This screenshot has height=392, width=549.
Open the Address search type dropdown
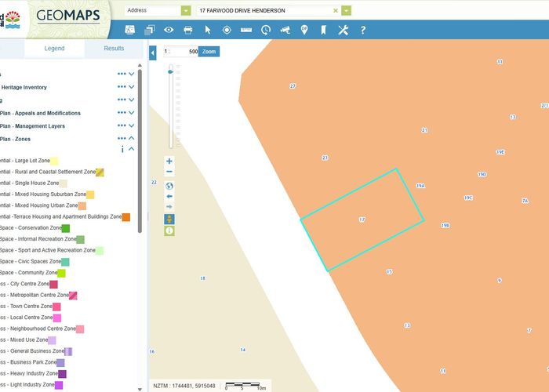click(186, 10)
